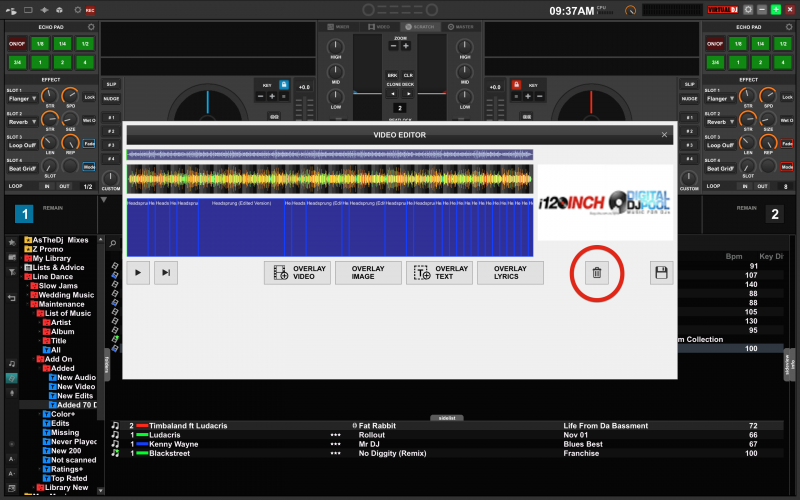This screenshot has width=800, height=500.
Task: Toggle right deck red key lock icon
Action: click(516, 85)
